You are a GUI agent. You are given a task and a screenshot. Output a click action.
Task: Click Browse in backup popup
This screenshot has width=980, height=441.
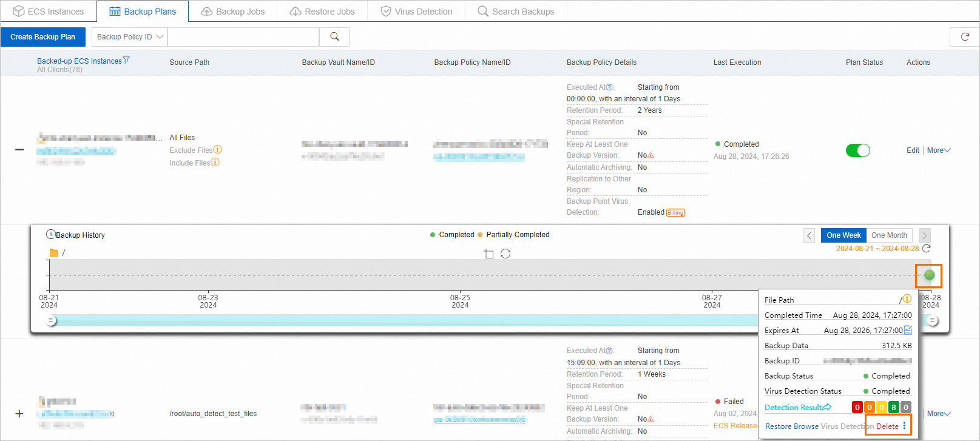pos(806,426)
